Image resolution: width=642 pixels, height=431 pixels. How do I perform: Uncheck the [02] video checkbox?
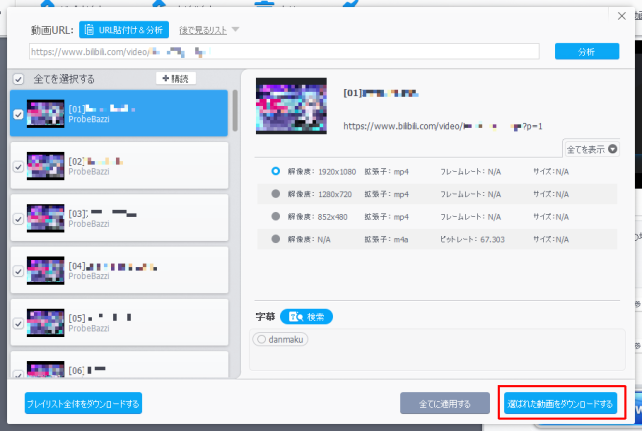(x=18, y=167)
